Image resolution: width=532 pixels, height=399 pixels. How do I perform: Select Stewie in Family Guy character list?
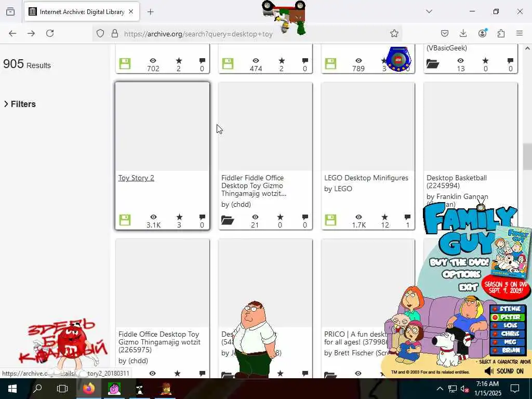click(508, 309)
